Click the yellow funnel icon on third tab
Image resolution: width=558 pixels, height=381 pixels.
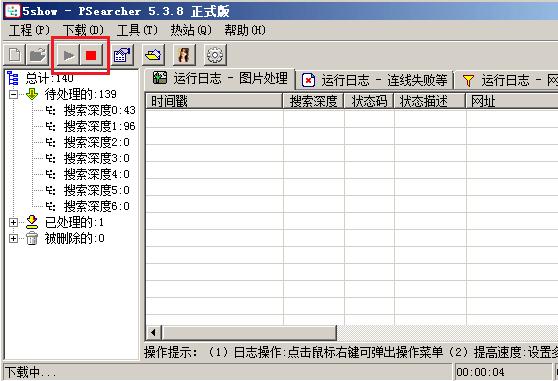(468, 81)
